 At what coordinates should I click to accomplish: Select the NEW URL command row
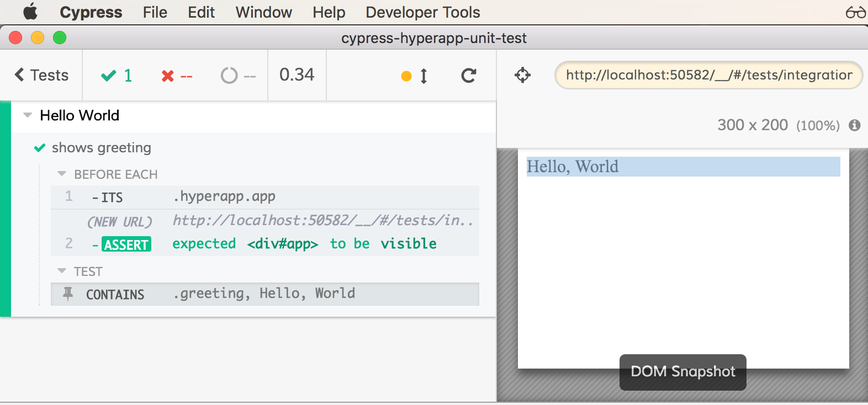click(x=265, y=221)
